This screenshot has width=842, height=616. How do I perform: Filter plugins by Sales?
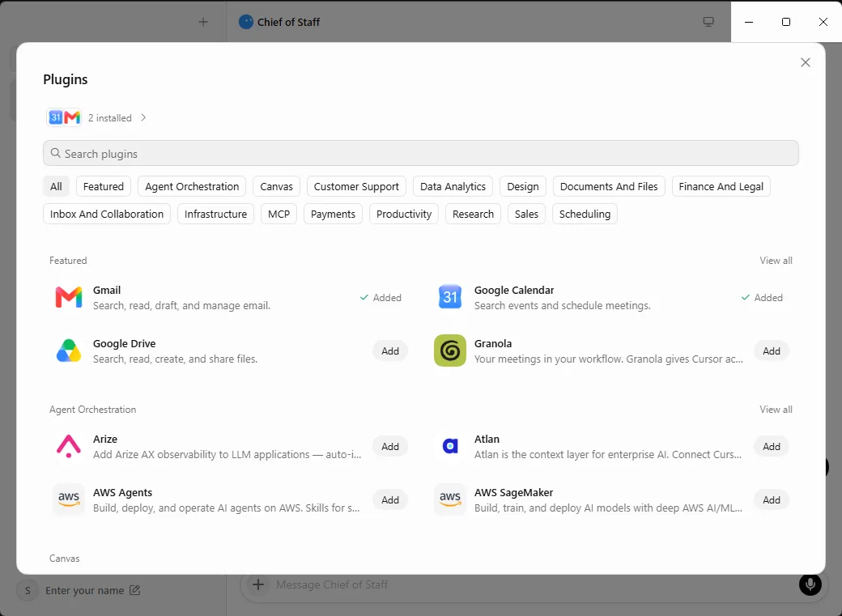tap(526, 214)
